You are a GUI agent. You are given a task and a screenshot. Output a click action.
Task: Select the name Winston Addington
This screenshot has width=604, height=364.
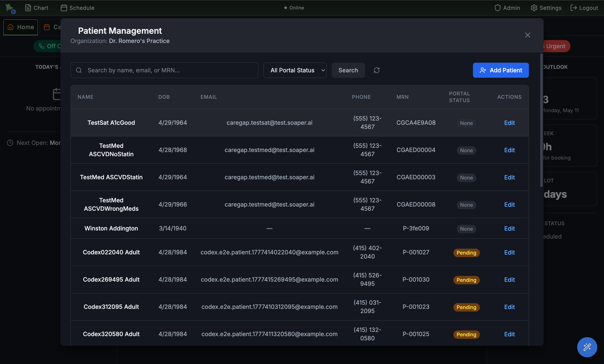(111, 228)
